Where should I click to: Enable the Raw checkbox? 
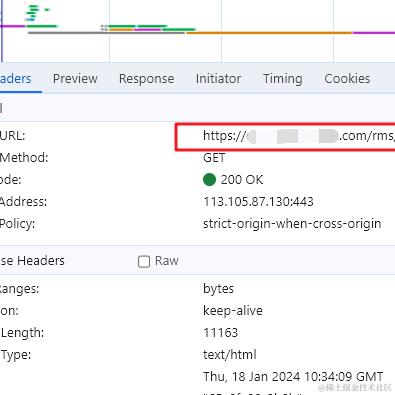(x=144, y=261)
